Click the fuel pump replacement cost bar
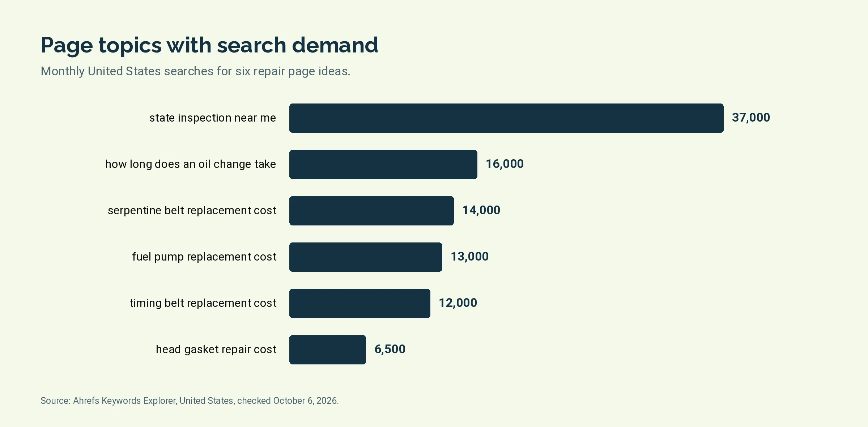 pos(366,257)
